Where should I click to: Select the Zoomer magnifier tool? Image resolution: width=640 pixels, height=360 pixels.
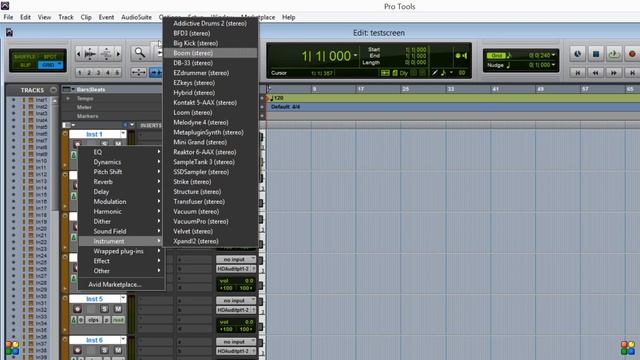tap(140, 53)
